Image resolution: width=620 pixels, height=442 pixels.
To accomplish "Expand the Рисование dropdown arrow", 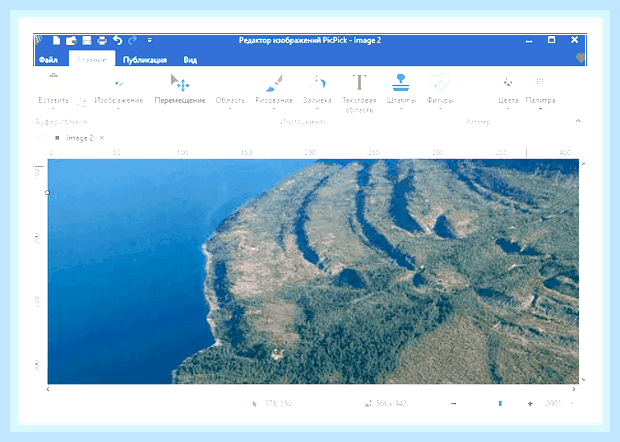I will pyautogui.click(x=274, y=108).
